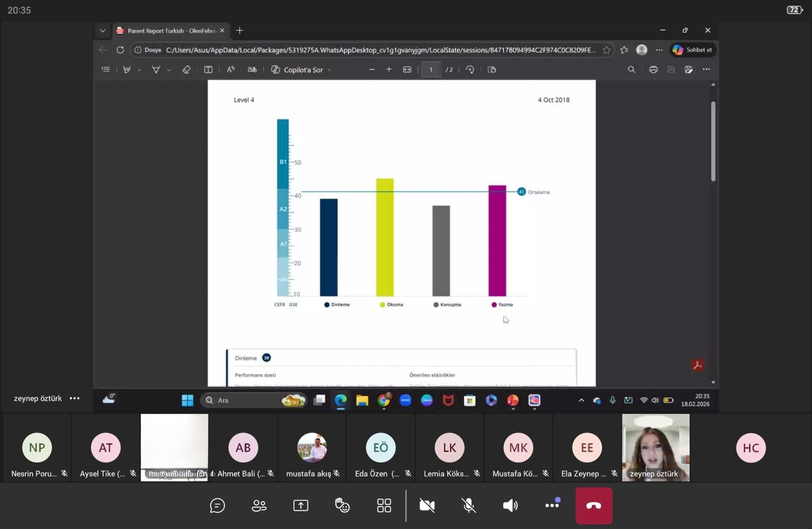Unmute the microphone

click(x=468, y=506)
